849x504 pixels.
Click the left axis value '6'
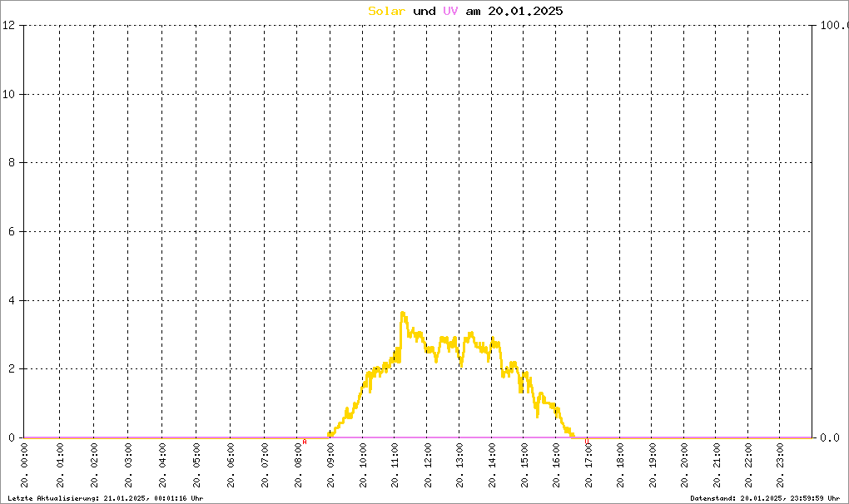click(12, 231)
